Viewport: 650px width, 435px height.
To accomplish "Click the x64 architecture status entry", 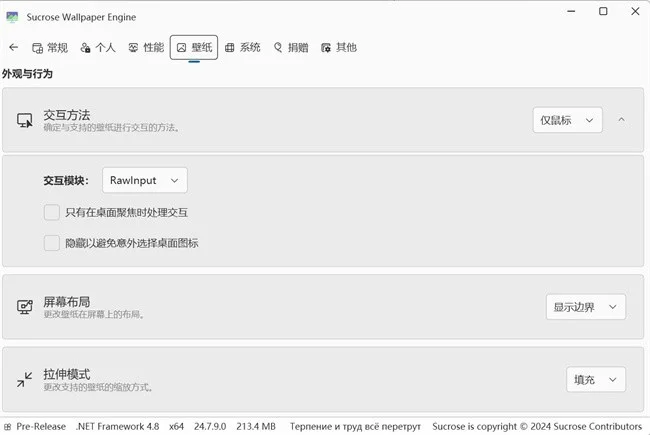I will [176, 427].
